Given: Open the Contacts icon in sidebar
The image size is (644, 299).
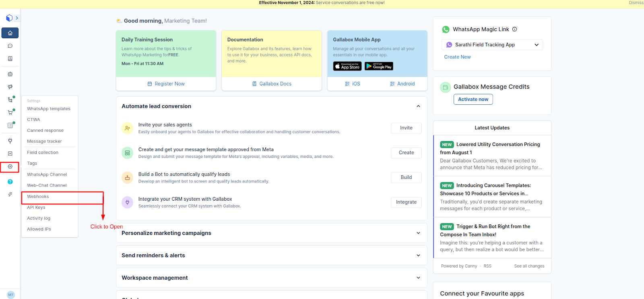Looking at the screenshot, I should click(x=10, y=59).
